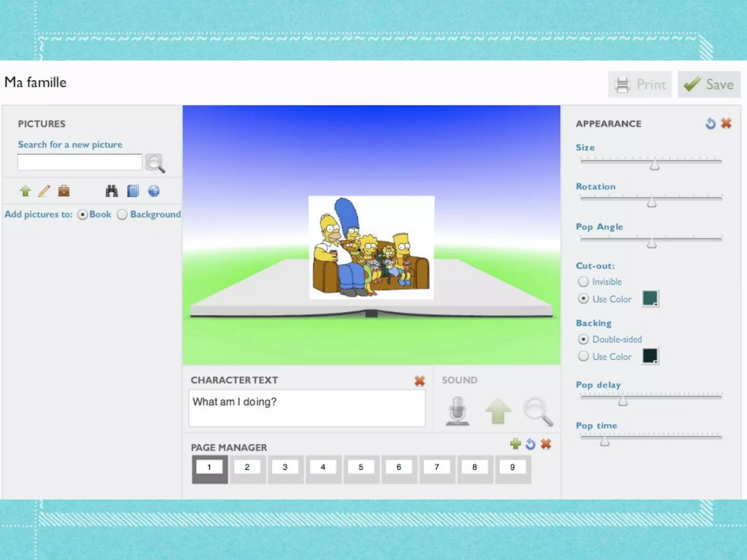Image resolution: width=747 pixels, height=560 pixels.
Task: Select the pencil draw icon
Action: point(44,191)
